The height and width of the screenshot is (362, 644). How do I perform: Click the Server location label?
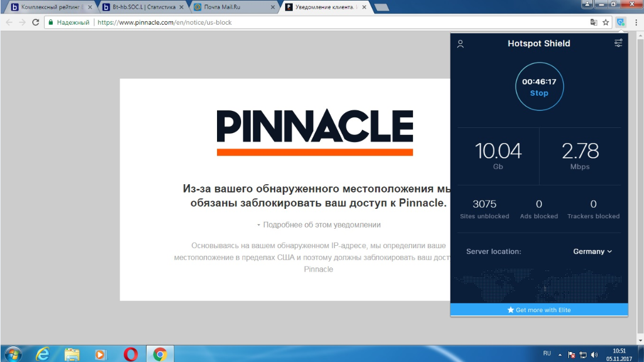click(x=494, y=252)
